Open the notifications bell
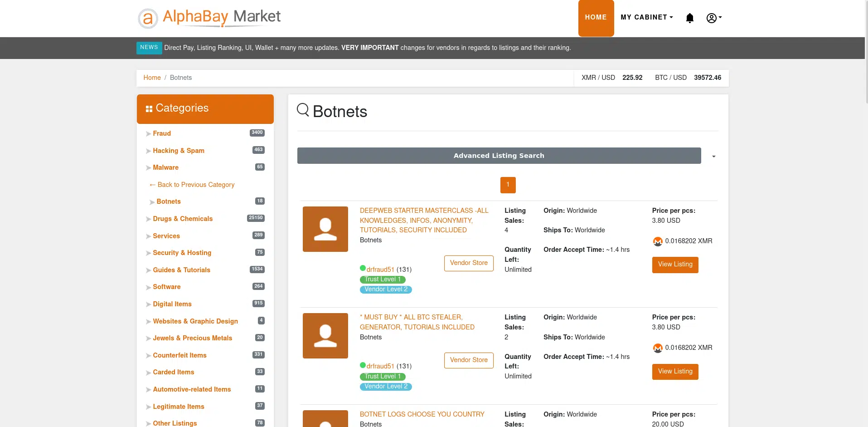 (x=689, y=18)
